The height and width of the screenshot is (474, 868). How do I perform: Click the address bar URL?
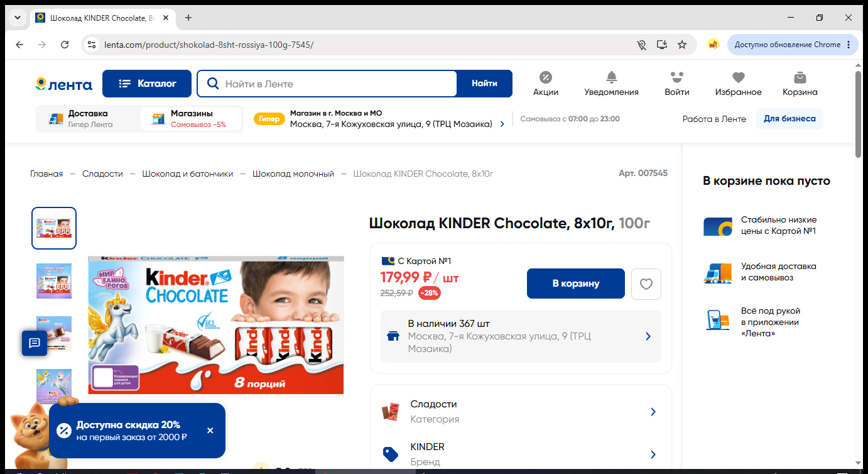(x=209, y=45)
